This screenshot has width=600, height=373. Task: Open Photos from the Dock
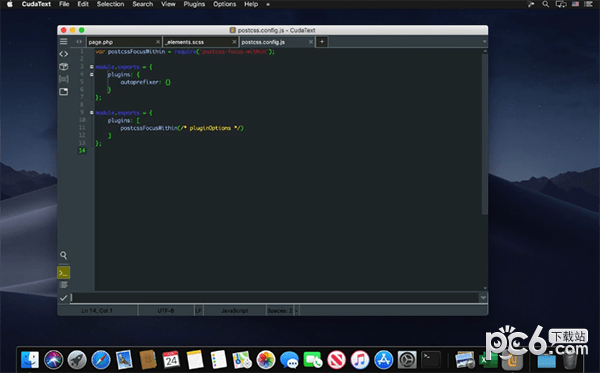coord(266,360)
